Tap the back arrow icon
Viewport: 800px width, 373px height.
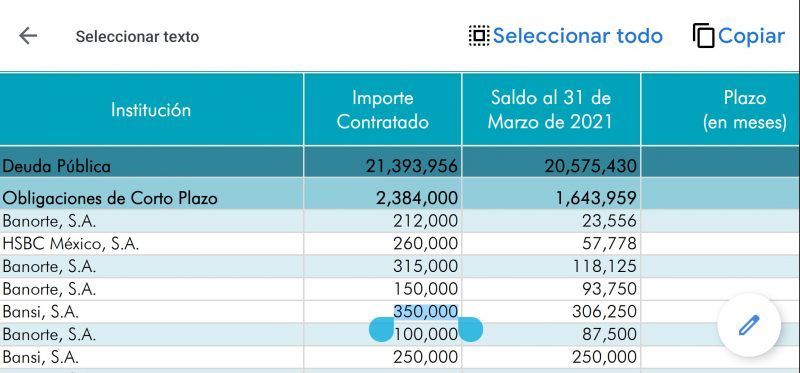28,36
